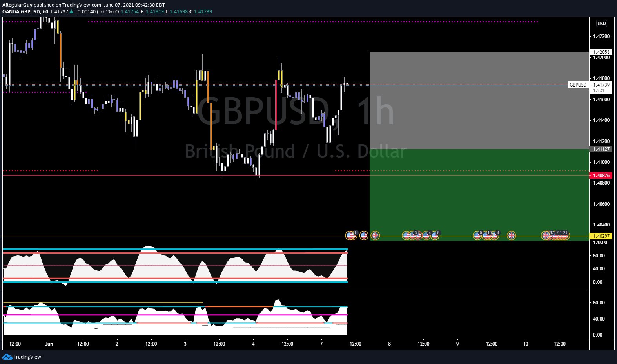
Task: Click the 'Jun' label on time axis
Action: pos(49,344)
